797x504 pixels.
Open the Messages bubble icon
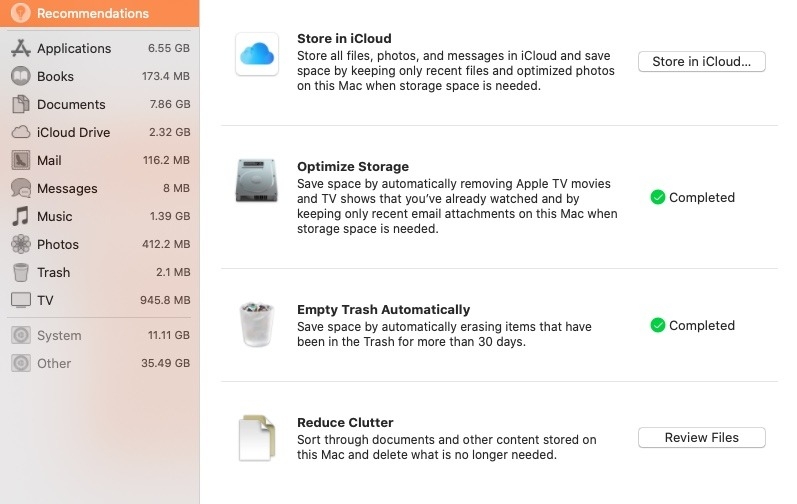(21, 188)
